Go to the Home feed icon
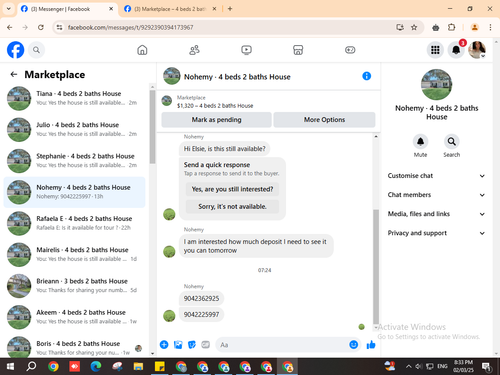 click(x=142, y=50)
